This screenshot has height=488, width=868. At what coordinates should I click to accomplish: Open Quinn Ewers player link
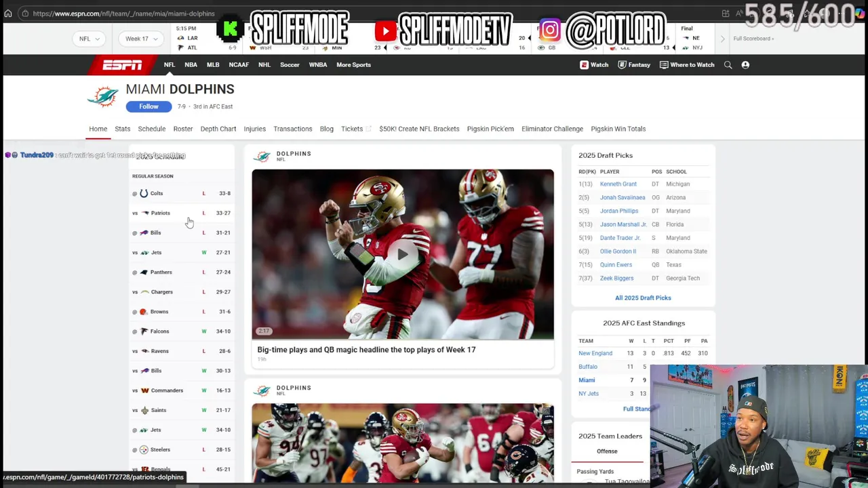(x=616, y=265)
